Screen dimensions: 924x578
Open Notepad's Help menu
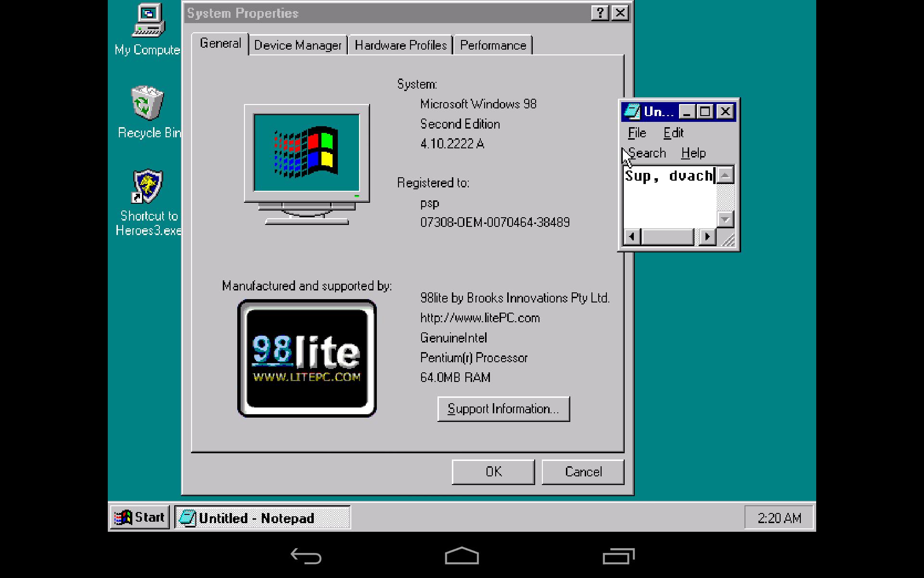point(693,153)
